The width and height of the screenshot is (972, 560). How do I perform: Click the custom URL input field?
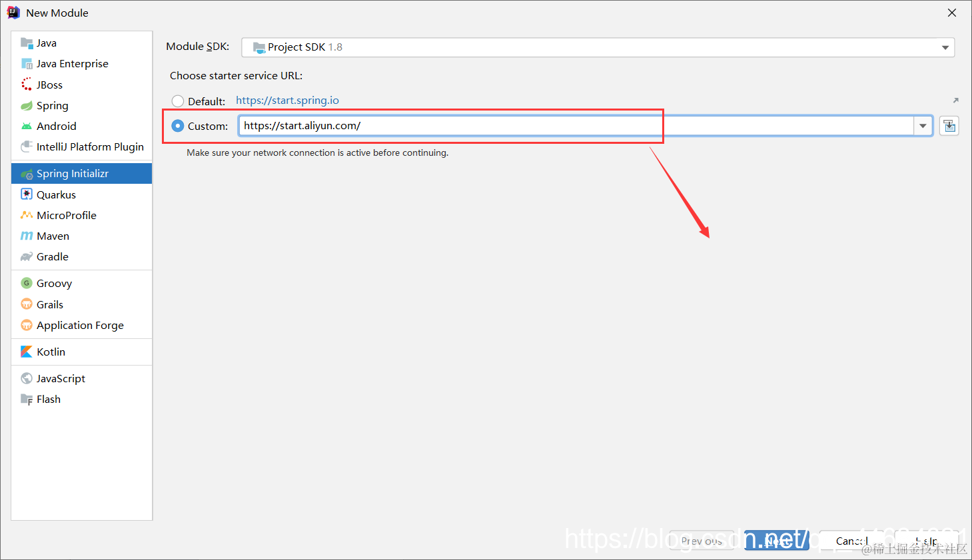576,126
